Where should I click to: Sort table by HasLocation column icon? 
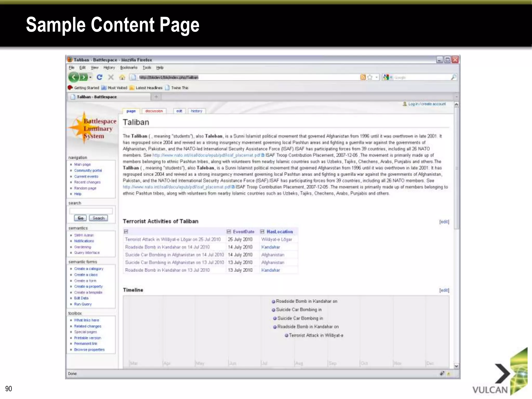(262, 231)
